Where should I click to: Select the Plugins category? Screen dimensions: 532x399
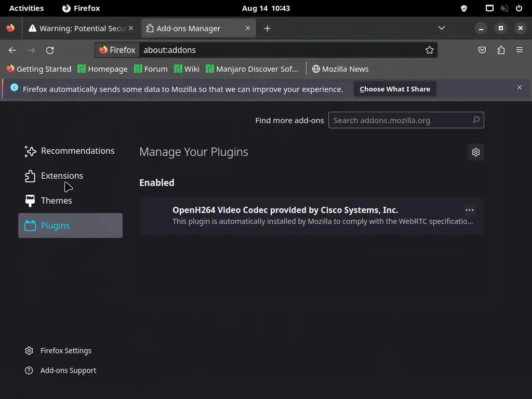click(x=70, y=225)
